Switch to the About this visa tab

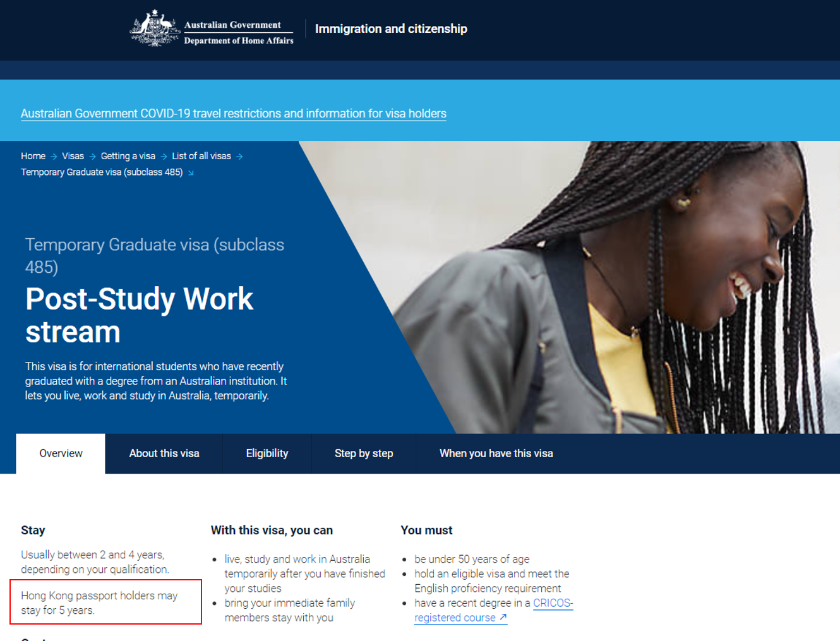[x=164, y=453]
